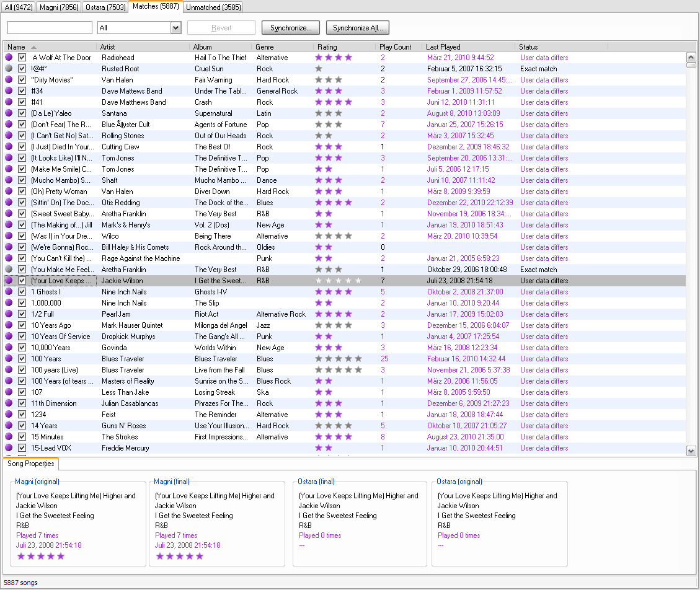This screenshot has height=590, width=700.
Task: Switch to the Ostara (7503) tab
Action: (105, 7)
